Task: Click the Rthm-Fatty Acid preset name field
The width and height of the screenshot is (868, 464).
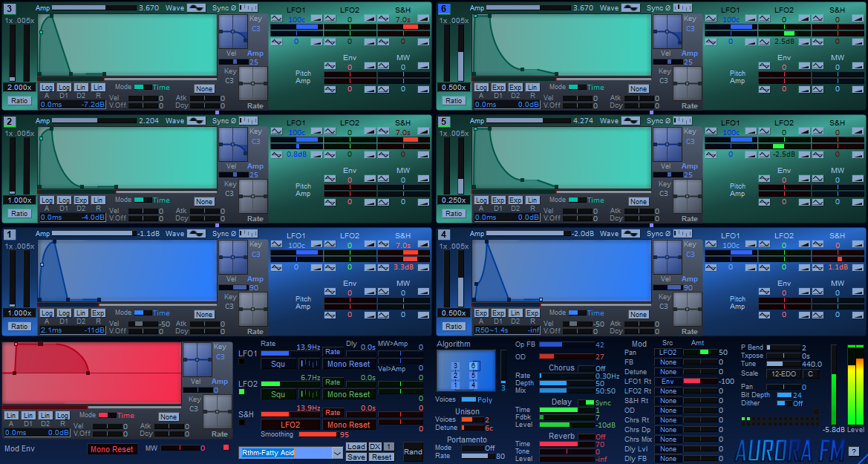Action: pyautogui.click(x=285, y=453)
